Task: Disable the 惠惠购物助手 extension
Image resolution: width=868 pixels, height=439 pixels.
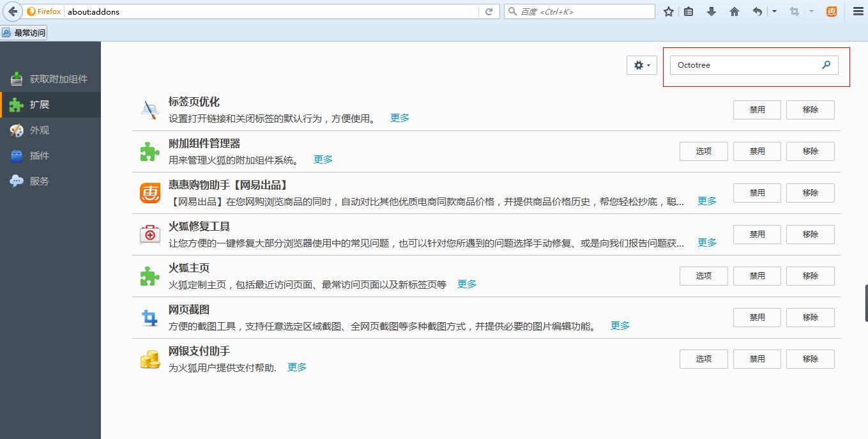Action: 758,193
